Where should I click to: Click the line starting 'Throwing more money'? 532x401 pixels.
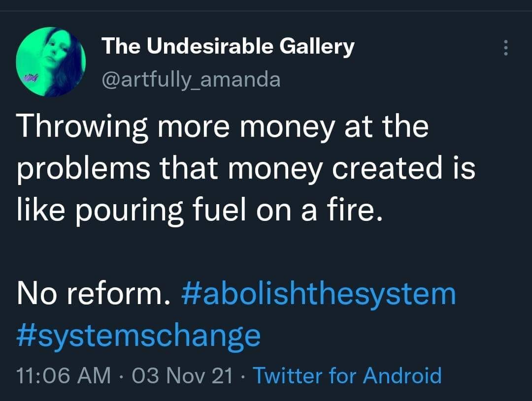223,126
